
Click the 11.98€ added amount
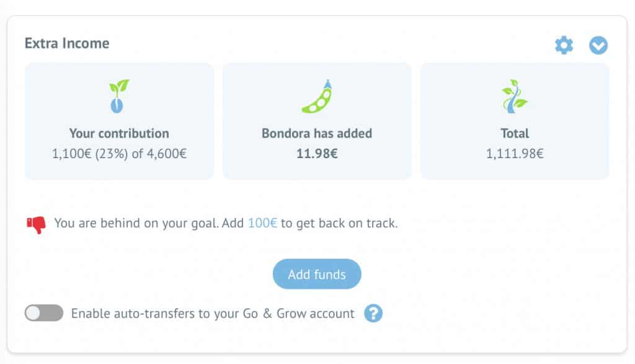(x=317, y=153)
